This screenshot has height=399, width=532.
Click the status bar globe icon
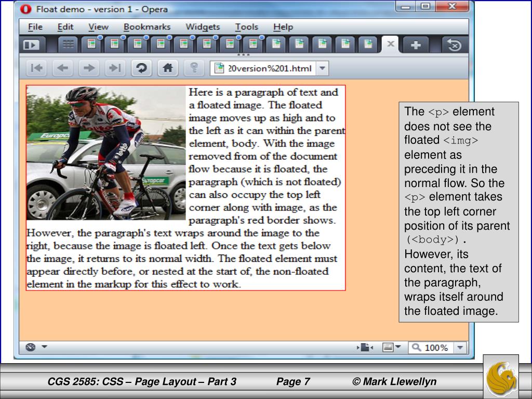(x=31, y=347)
